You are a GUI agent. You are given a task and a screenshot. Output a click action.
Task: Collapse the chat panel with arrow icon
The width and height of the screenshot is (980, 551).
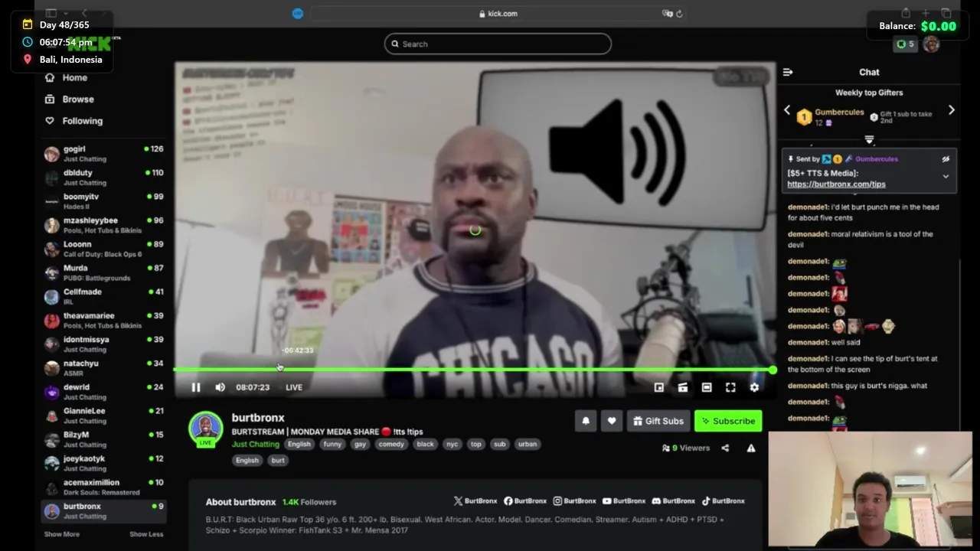pos(788,72)
